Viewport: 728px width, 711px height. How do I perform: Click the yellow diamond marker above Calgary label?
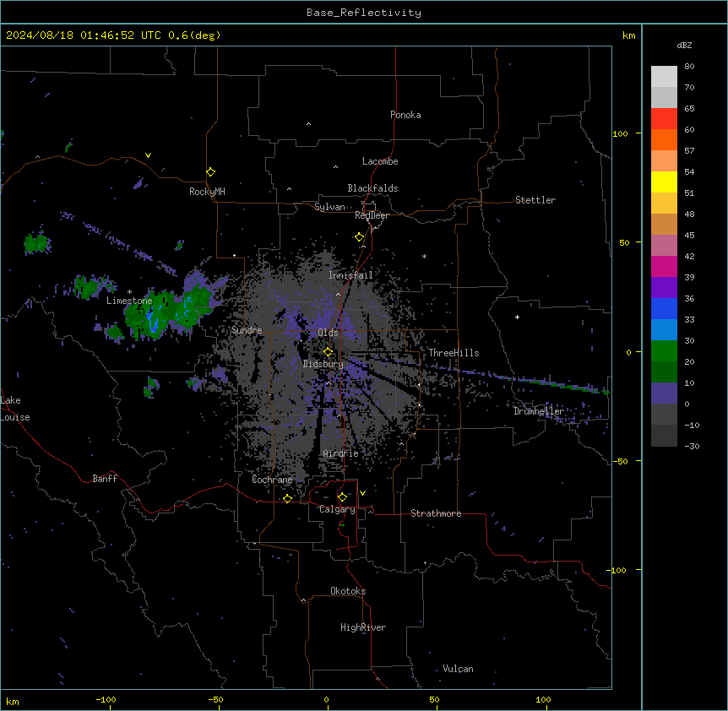click(343, 497)
